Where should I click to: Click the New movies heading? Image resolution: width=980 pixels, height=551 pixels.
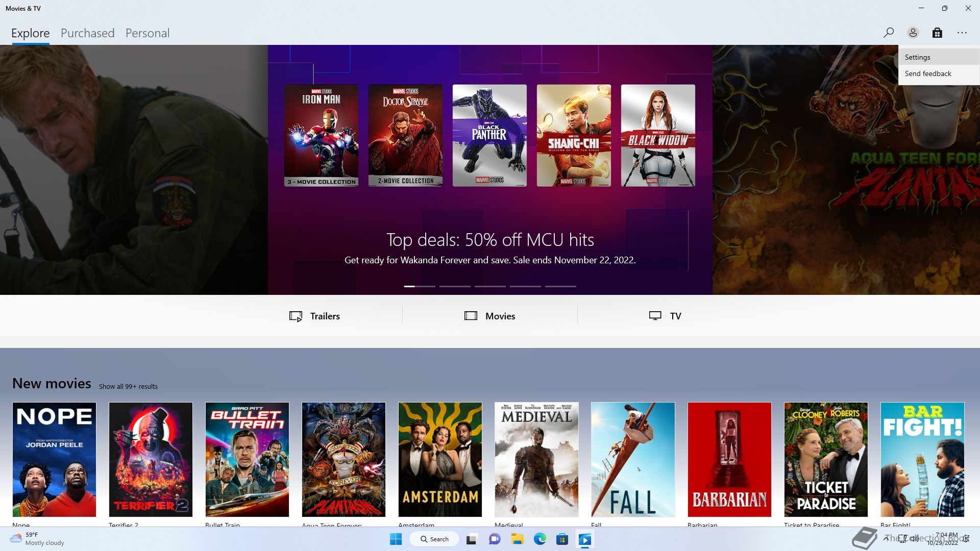52,384
